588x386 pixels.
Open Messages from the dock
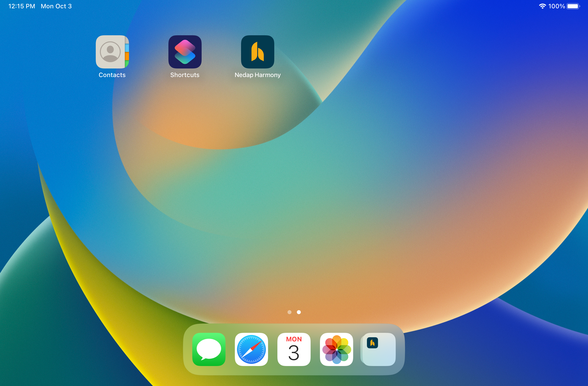pyautogui.click(x=209, y=349)
